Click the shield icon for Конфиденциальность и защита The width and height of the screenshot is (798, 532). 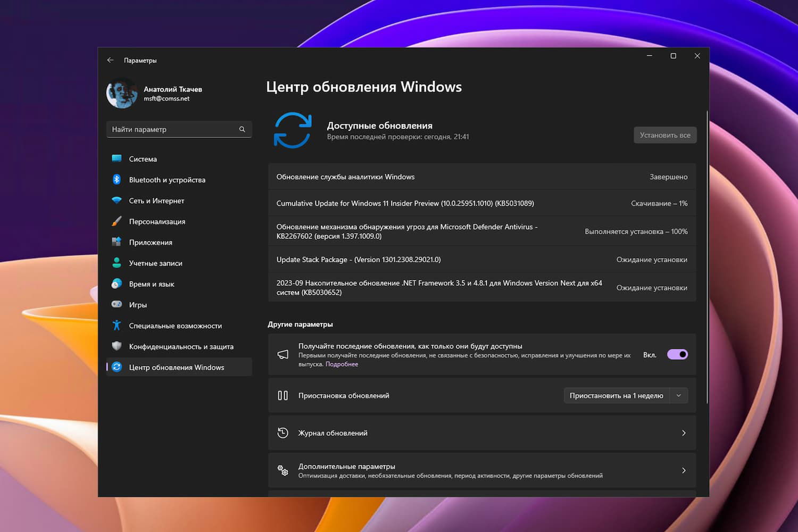(117, 346)
